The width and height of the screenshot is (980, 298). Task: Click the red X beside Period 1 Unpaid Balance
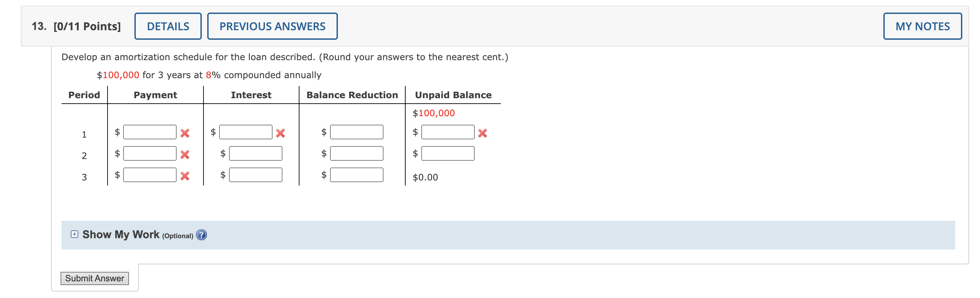pyautogui.click(x=483, y=134)
